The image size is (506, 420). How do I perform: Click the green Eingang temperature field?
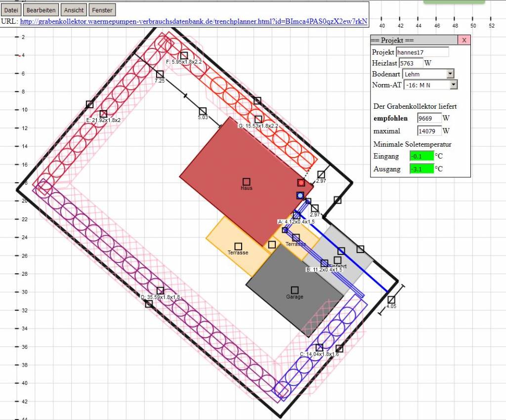(x=422, y=156)
